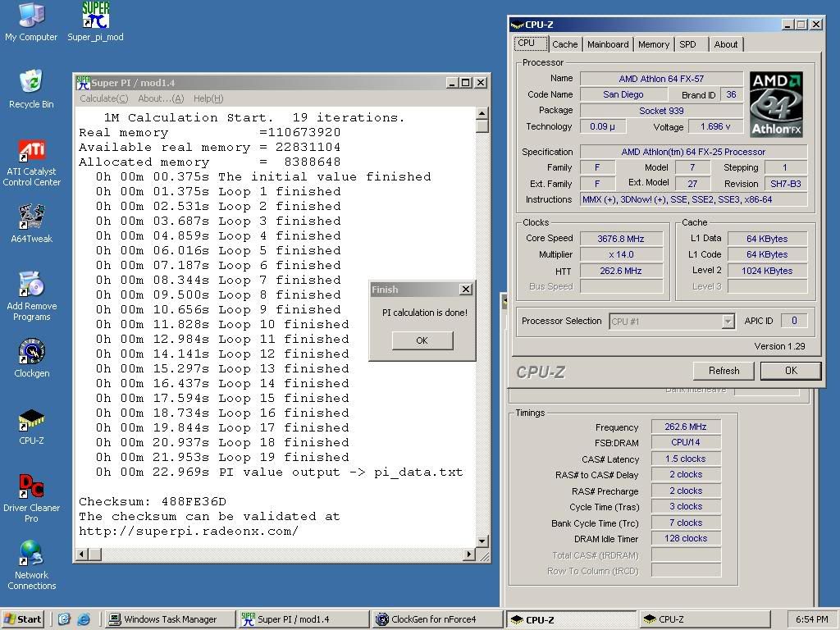840x630 pixels.
Task: Click the processor Name field AMD Athlon 64 FX-57
Action: [661, 79]
